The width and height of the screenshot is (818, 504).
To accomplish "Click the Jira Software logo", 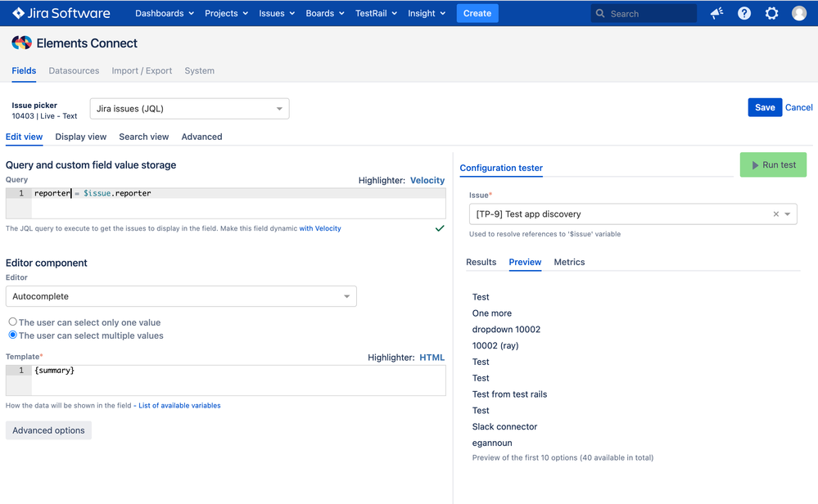I will coord(61,13).
